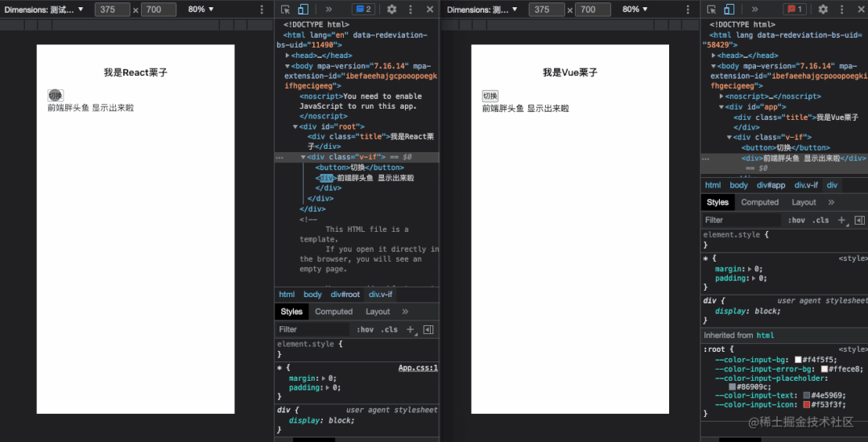Select button 切换 node in Vue DOM tree
Viewport: 868px width, 442px height.
[786, 147]
